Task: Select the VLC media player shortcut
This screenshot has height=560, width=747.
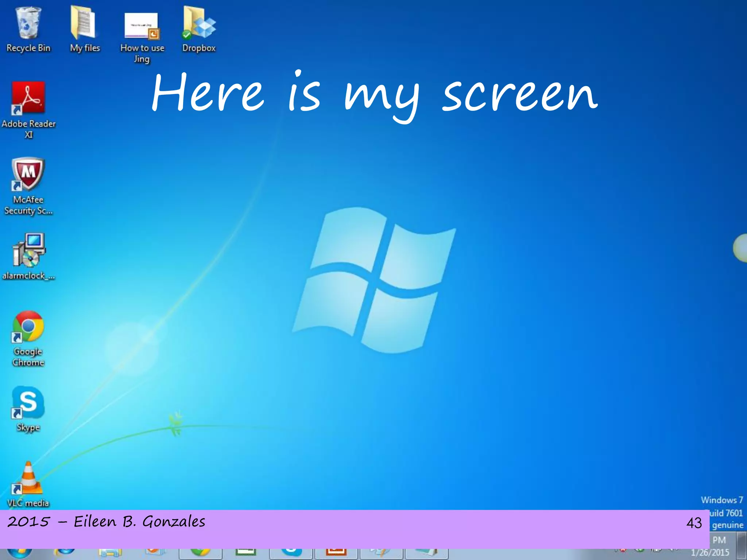Action: [x=28, y=485]
